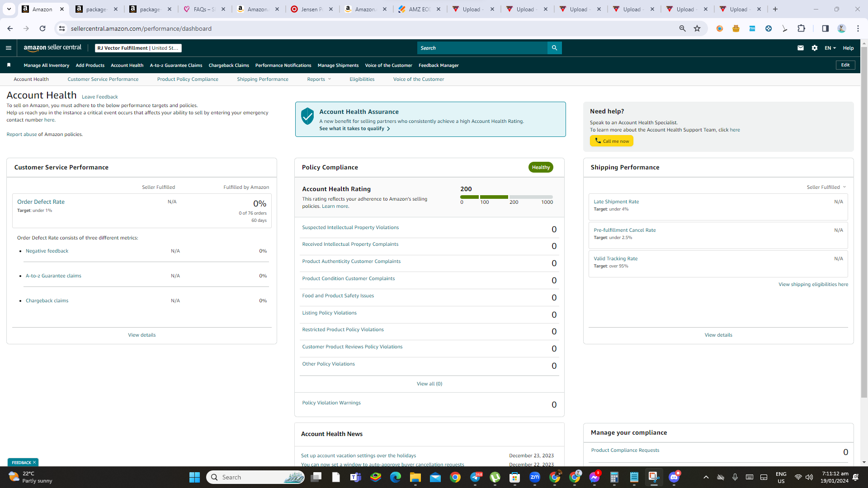Click the search magnifier button

(554, 48)
